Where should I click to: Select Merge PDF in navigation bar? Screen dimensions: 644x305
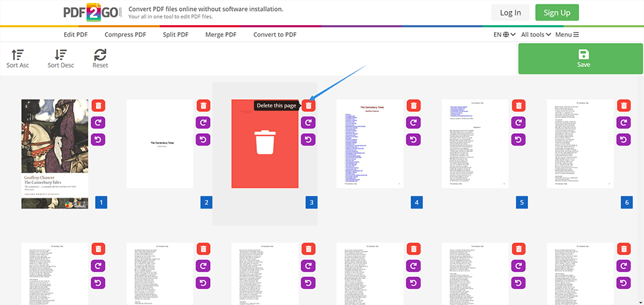pos(220,35)
